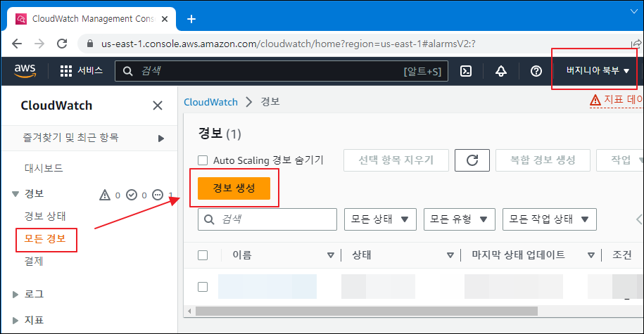Click the 서비스 menu label
This screenshot has height=334, width=644.
click(90, 70)
